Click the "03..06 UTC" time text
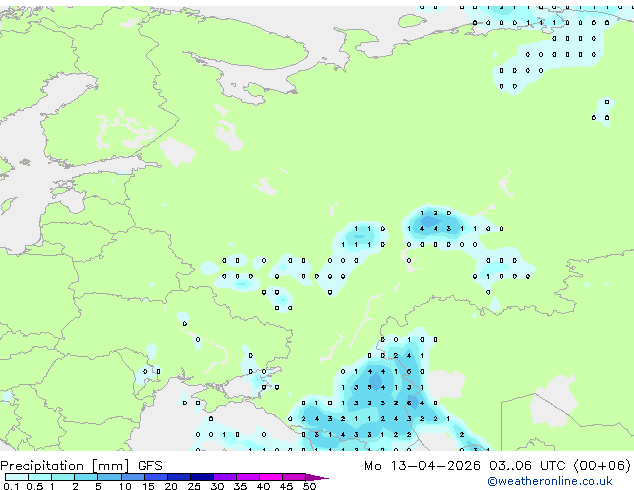The image size is (634, 490). pyautogui.click(x=526, y=466)
